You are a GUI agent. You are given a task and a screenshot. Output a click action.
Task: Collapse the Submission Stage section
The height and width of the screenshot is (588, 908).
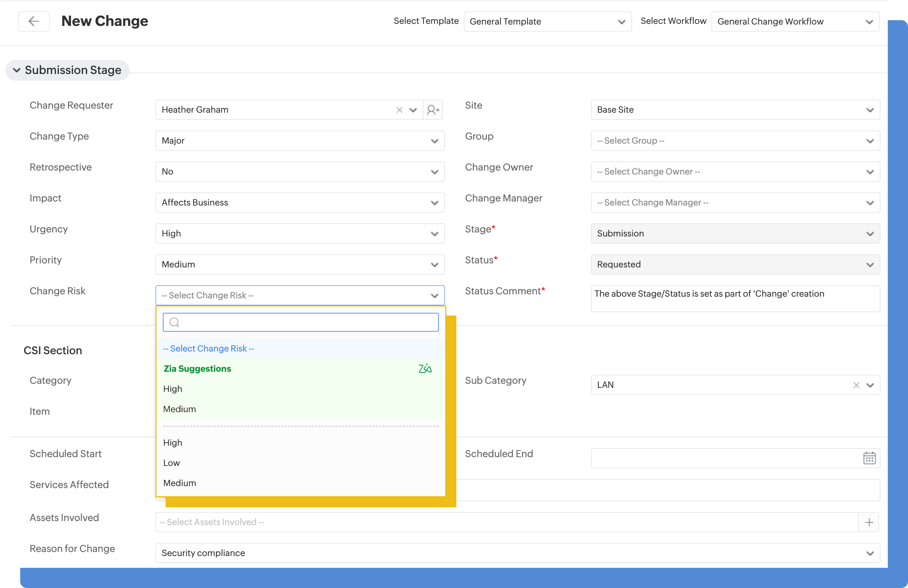click(x=17, y=70)
